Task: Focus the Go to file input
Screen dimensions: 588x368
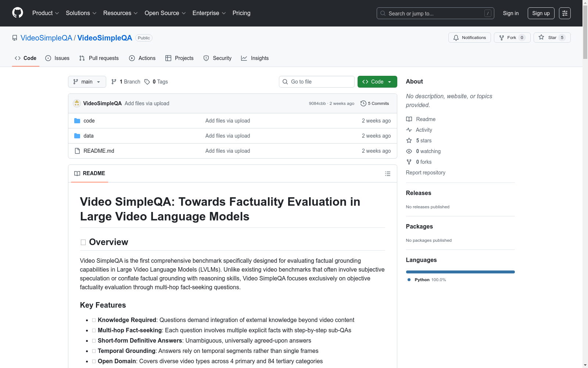Action: pos(317,82)
